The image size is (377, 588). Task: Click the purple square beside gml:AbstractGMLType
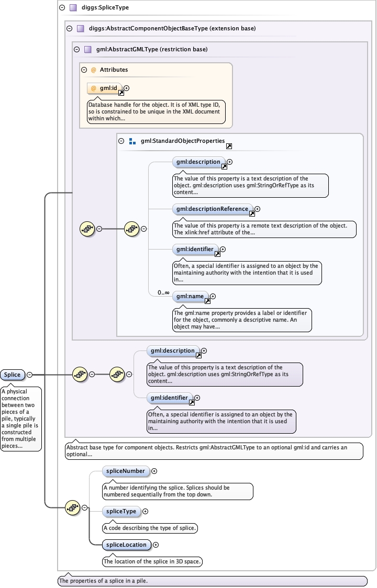[x=88, y=50]
